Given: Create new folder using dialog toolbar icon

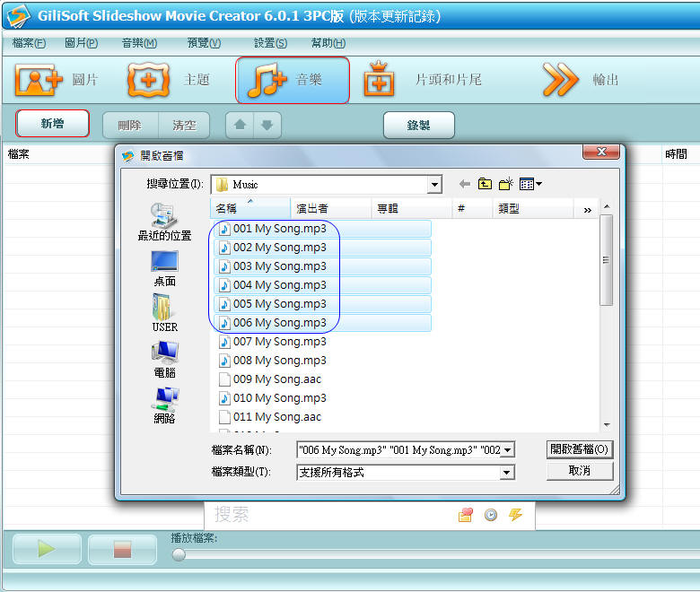Looking at the screenshot, I should tap(506, 184).
